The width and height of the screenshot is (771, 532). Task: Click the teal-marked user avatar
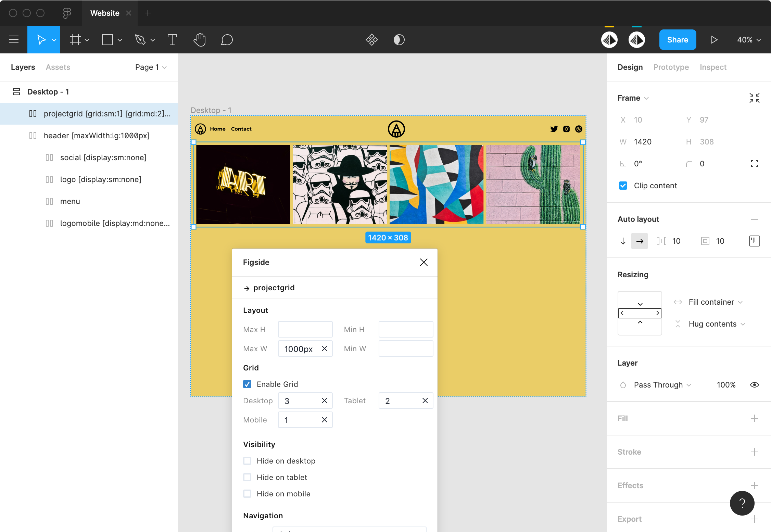(637, 40)
